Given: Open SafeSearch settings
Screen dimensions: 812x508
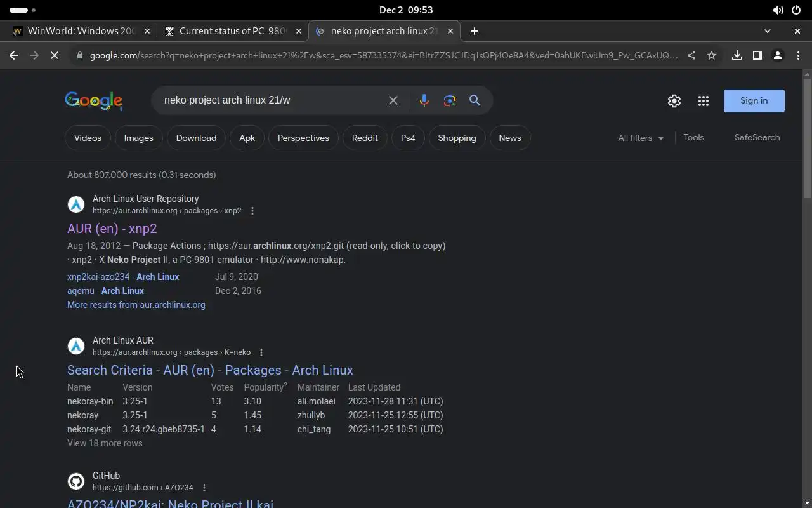Looking at the screenshot, I should tap(757, 137).
